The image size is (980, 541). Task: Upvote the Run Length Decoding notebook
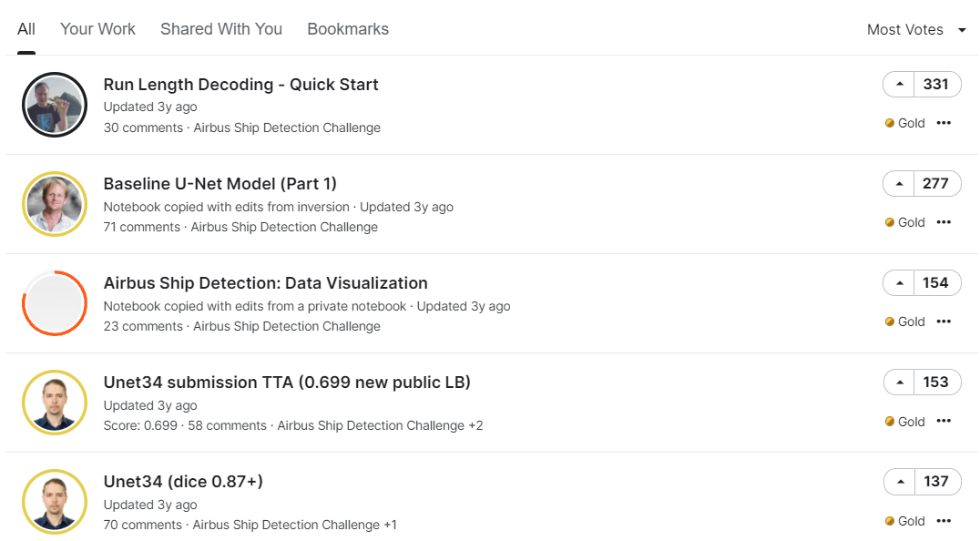coord(900,85)
